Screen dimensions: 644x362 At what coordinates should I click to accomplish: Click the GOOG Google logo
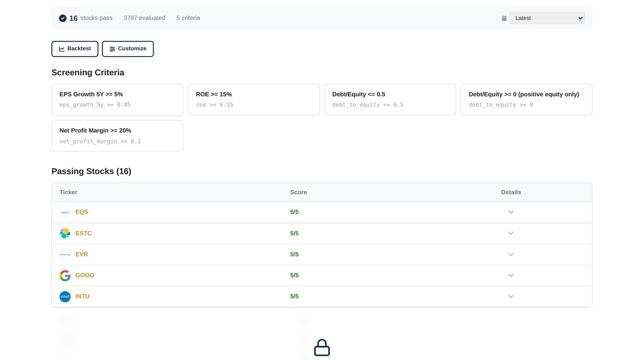pos(65,275)
